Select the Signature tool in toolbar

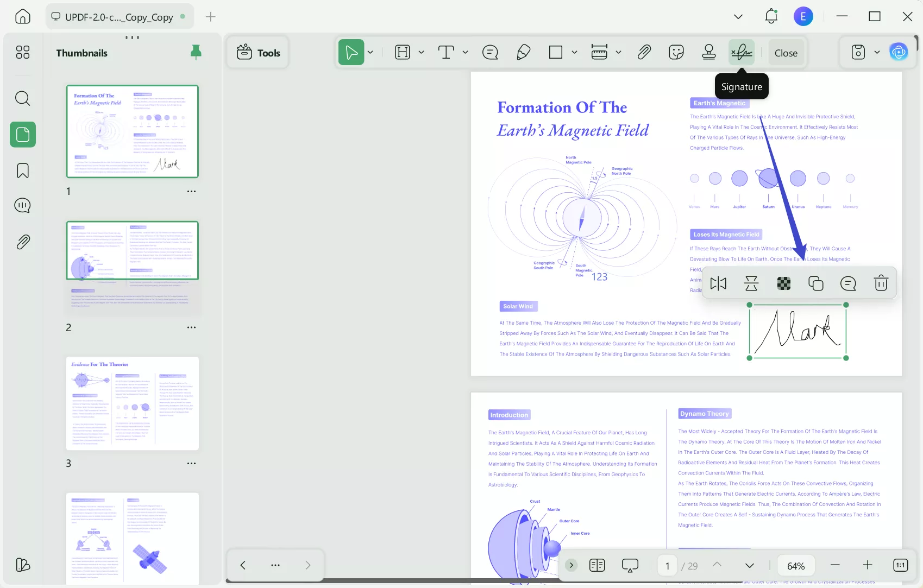point(741,53)
